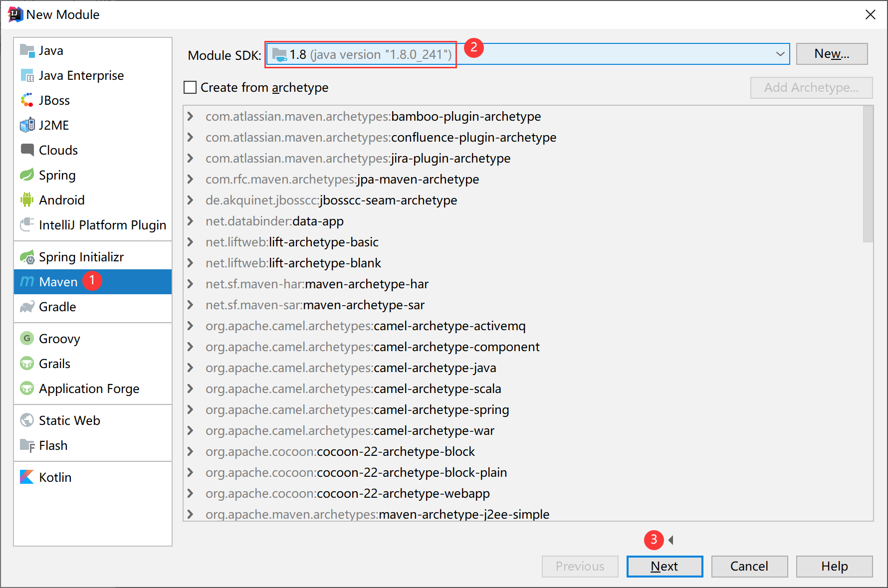Click the Gradle elephant icon
Screen dimensions: 888x588
26,307
